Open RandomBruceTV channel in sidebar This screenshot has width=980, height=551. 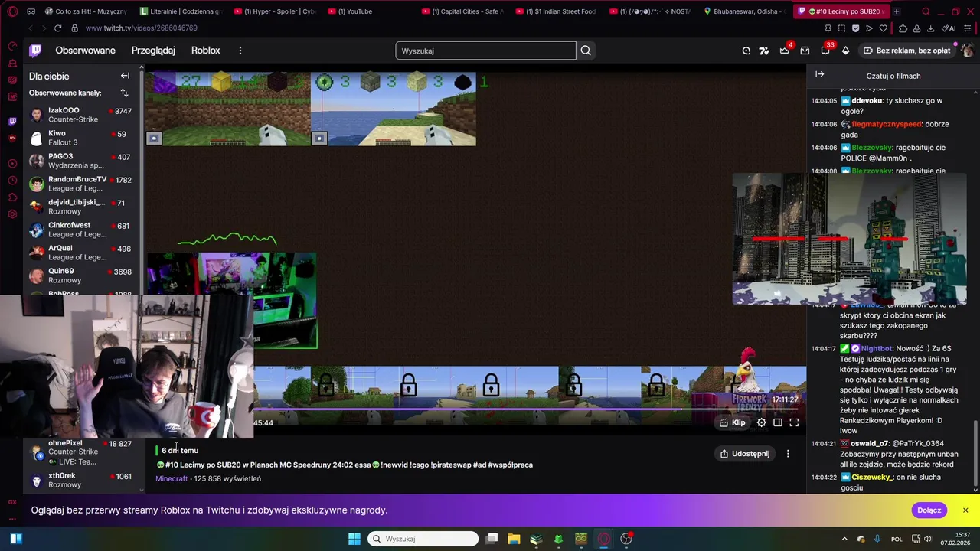click(x=80, y=184)
